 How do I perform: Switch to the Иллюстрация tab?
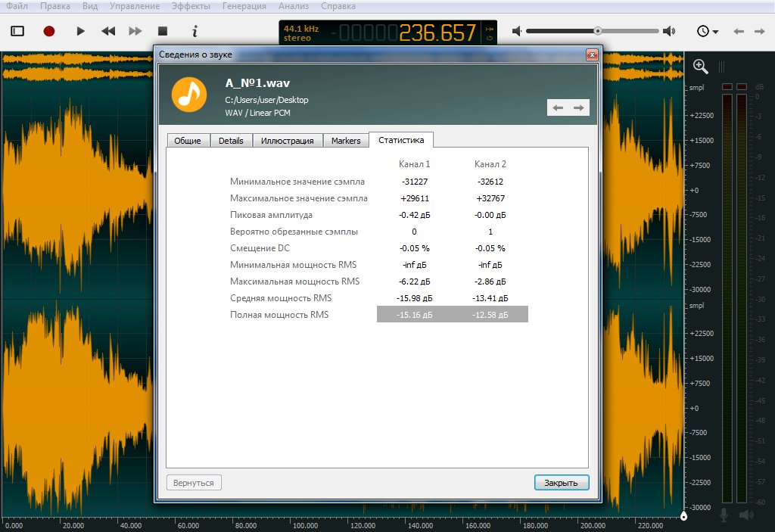287,141
